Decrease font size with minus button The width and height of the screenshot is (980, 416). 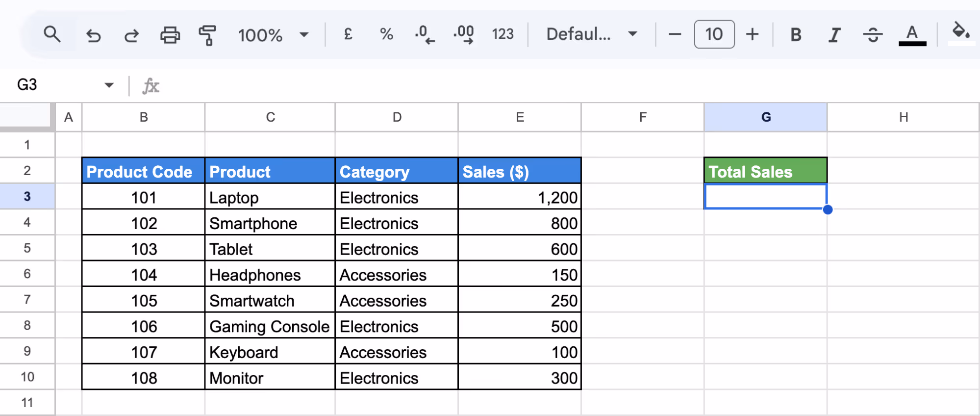pos(675,34)
